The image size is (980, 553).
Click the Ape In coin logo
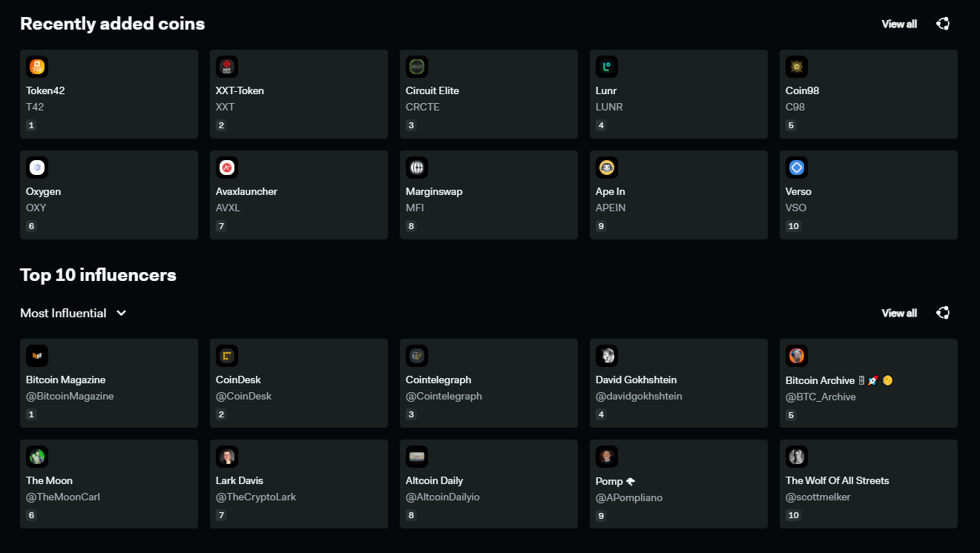(607, 168)
